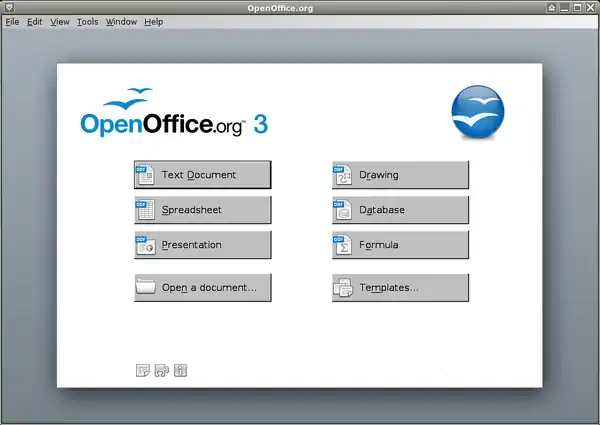Click the Spreadsheet grid icon

pos(145,210)
